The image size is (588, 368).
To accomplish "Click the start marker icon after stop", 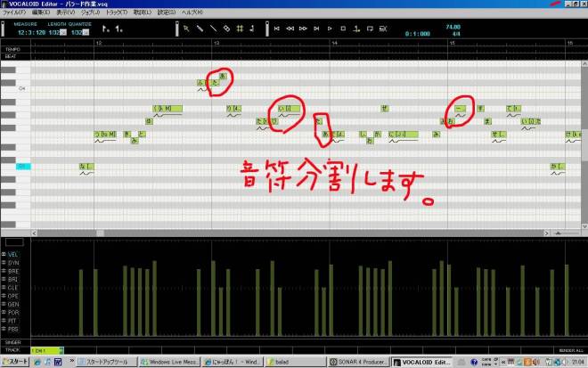I will 356,29.
